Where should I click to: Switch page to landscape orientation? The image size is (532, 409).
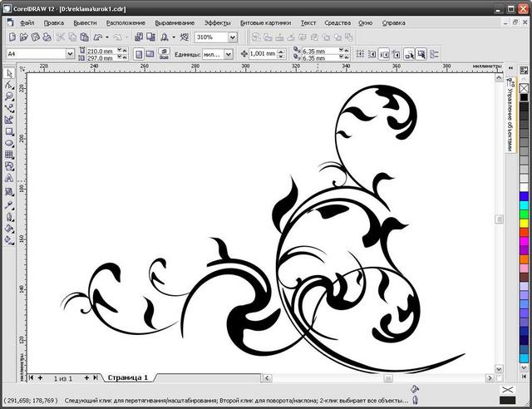pos(150,54)
